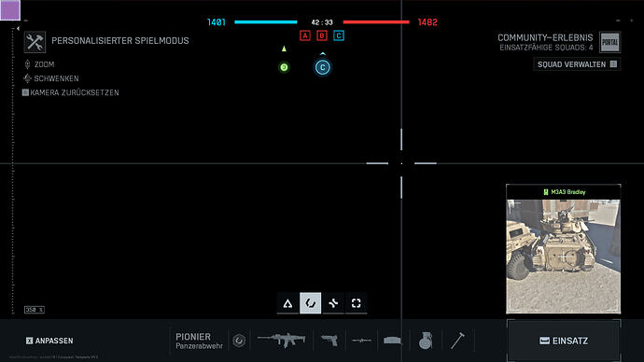Click the red team score 1482
Image resolution: width=644 pixels, height=362 pixels.
pos(427,22)
